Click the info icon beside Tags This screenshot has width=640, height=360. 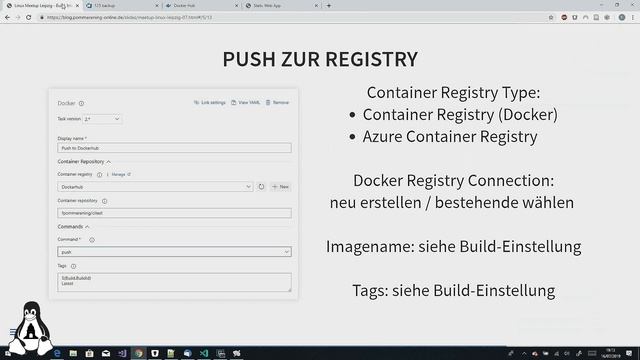tap(73, 266)
